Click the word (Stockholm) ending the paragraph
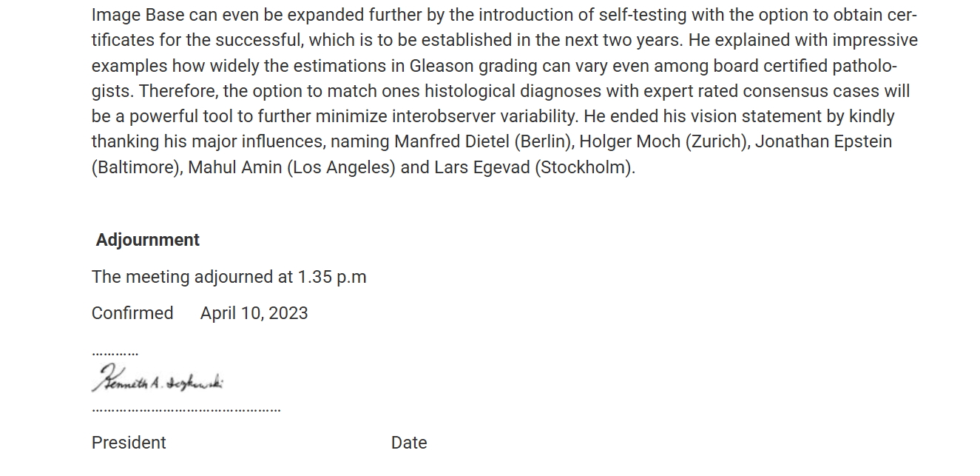980x476 pixels. (x=584, y=167)
